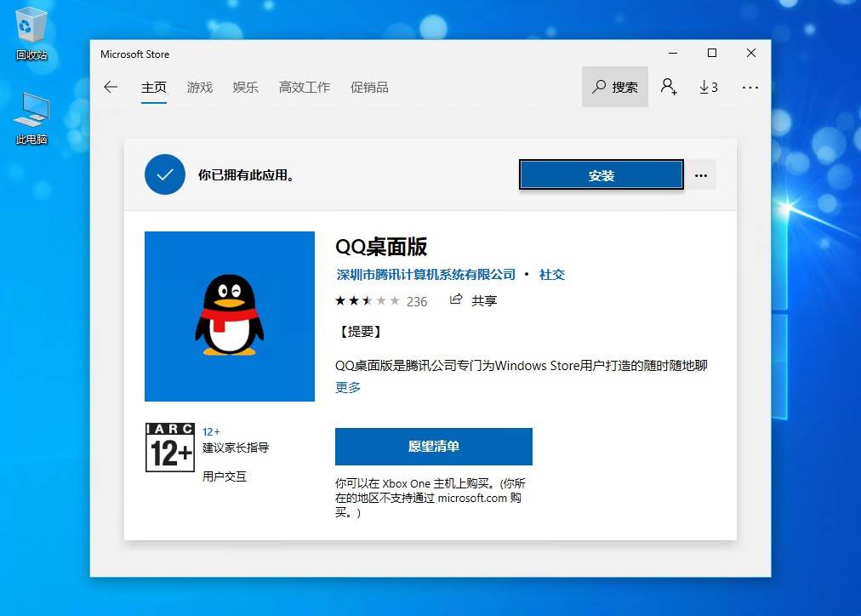The width and height of the screenshot is (861, 616).
Task: Open downloads and updates icon
Action: 709,87
